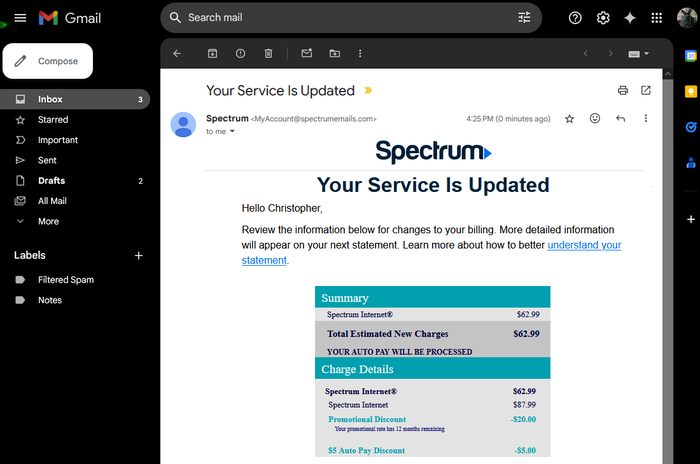Click the Spectrum sender name
Viewport: 700px width, 464px height.
(227, 118)
